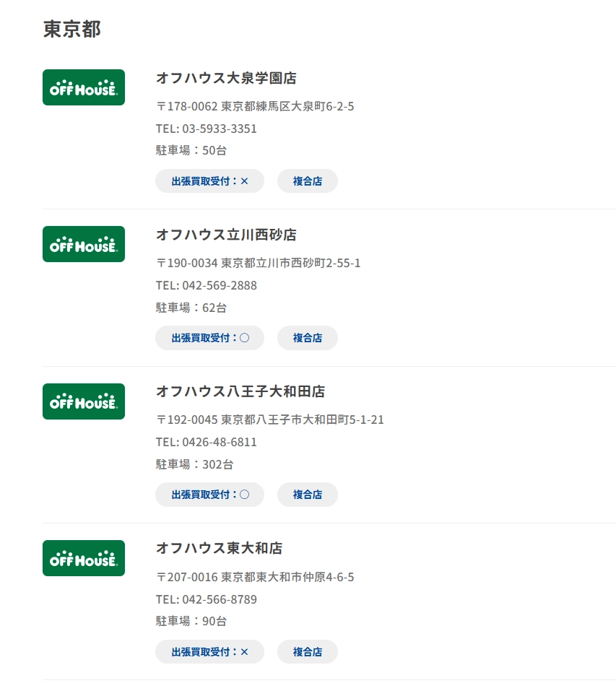
Task: Select the 複合店 tag for 八王子大和田店
Action: (x=308, y=495)
